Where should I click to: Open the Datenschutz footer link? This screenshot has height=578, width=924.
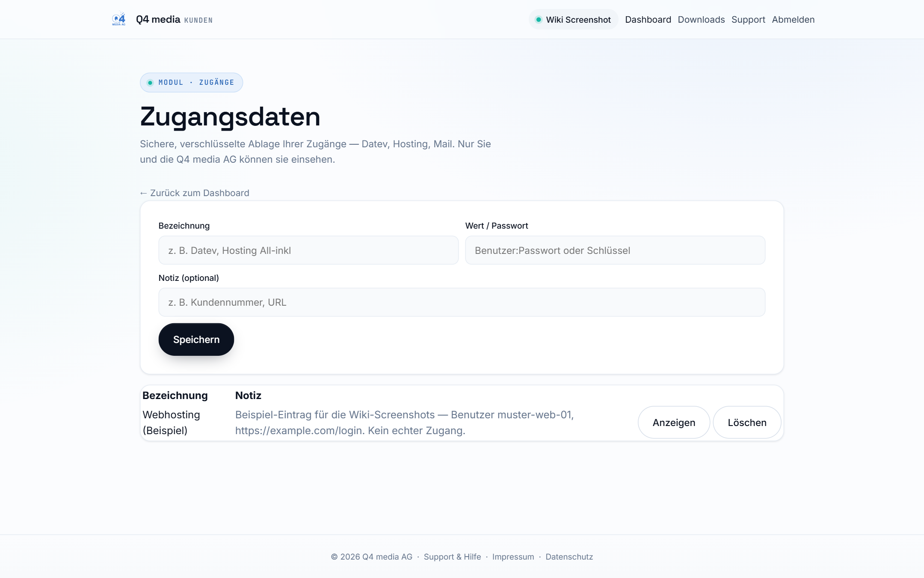click(569, 557)
